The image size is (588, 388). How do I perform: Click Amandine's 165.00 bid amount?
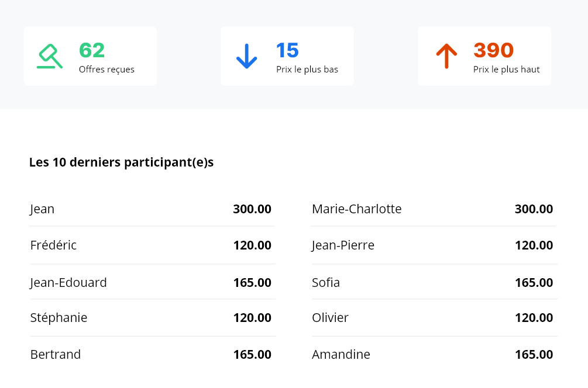[534, 355]
